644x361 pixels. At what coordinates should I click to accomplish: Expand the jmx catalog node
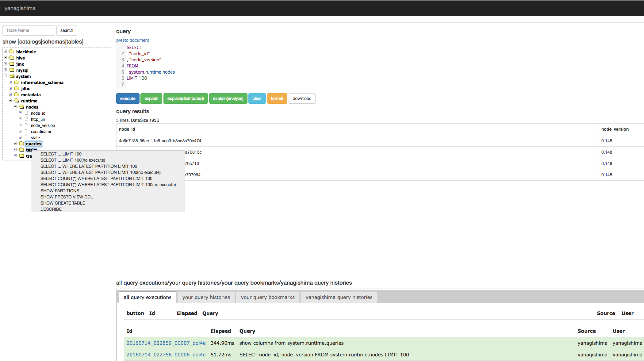[5, 64]
